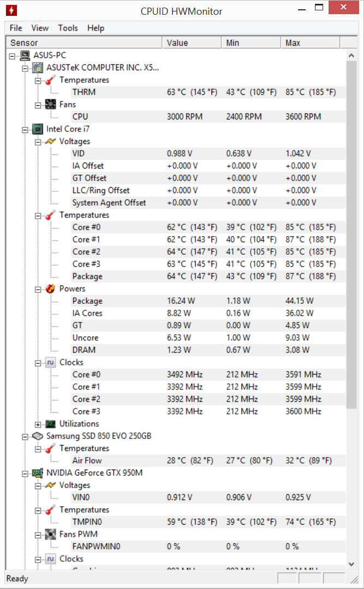Click the Intel Core i7 Clocks waveform icon
Viewport: 364px width, 589px height.
[51, 363]
